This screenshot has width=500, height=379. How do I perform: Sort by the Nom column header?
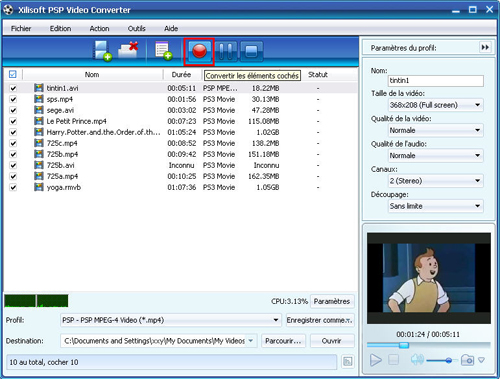(92, 74)
